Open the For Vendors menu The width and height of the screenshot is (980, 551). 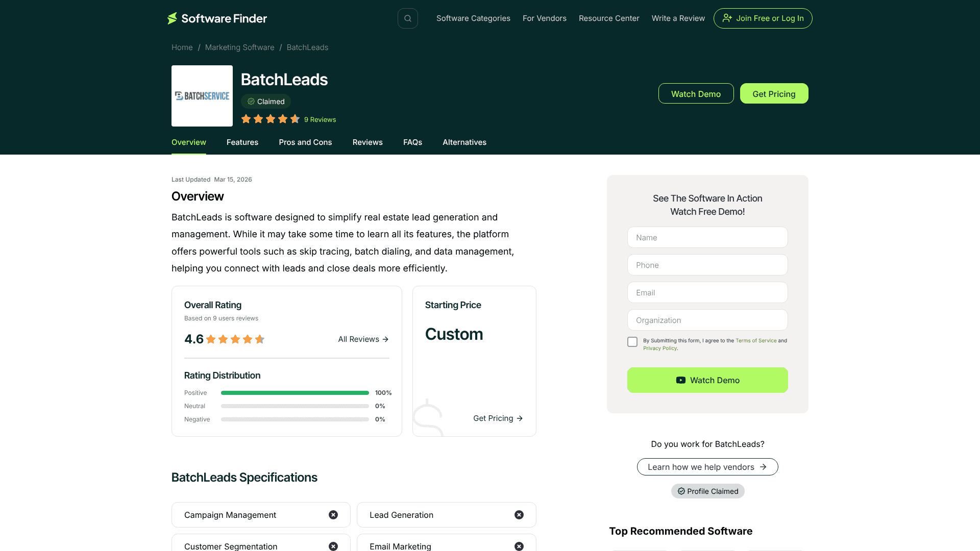coord(545,18)
